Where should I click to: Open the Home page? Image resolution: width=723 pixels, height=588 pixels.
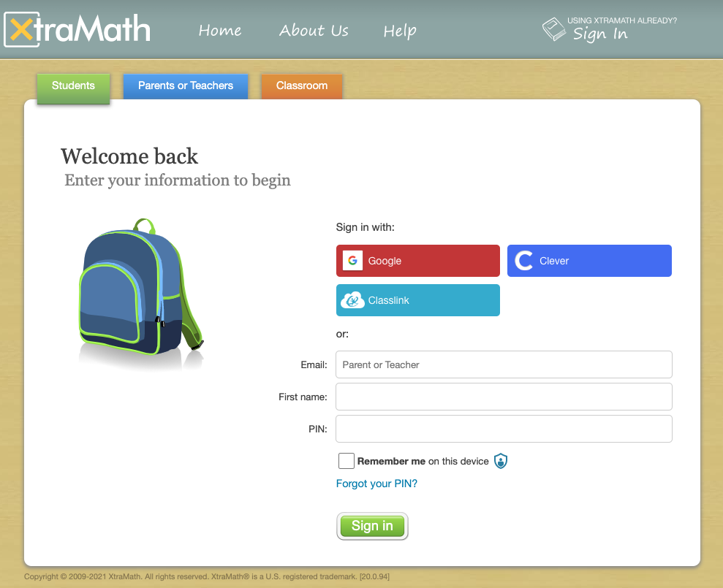tap(220, 31)
